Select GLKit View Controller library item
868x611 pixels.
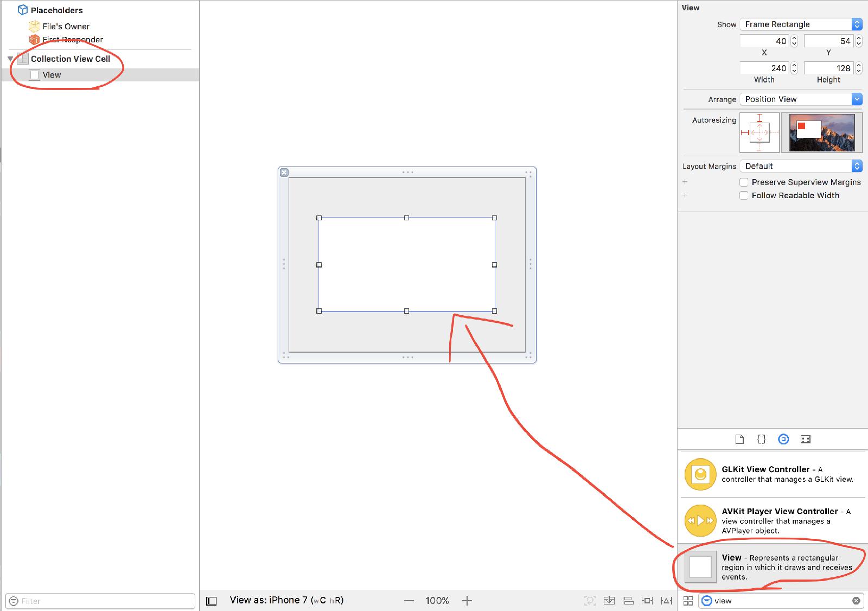click(x=770, y=474)
